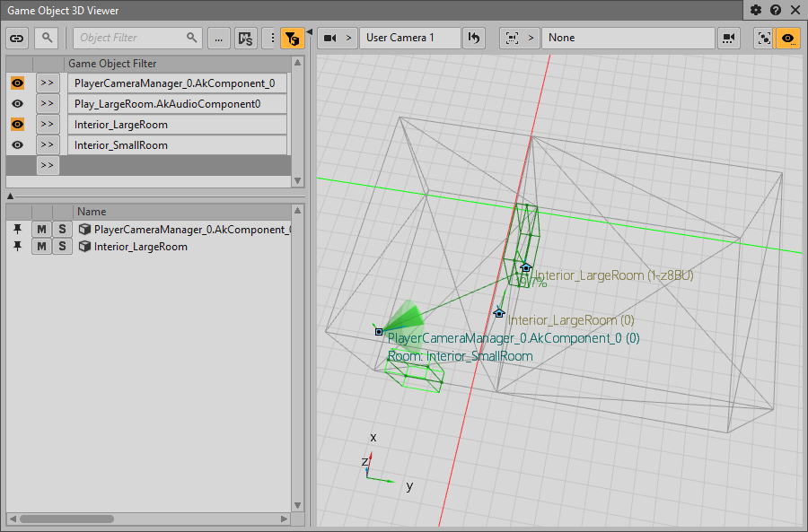The image size is (808, 532).
Task: Solo the Interior_LargeRoom game object
Action: 62,247
